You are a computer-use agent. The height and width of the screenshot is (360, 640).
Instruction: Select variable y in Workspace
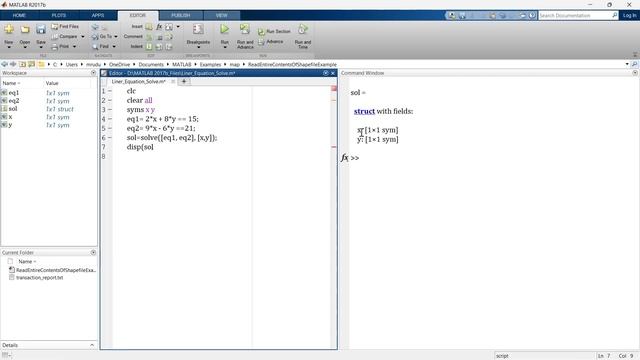(x=11, y=125)
